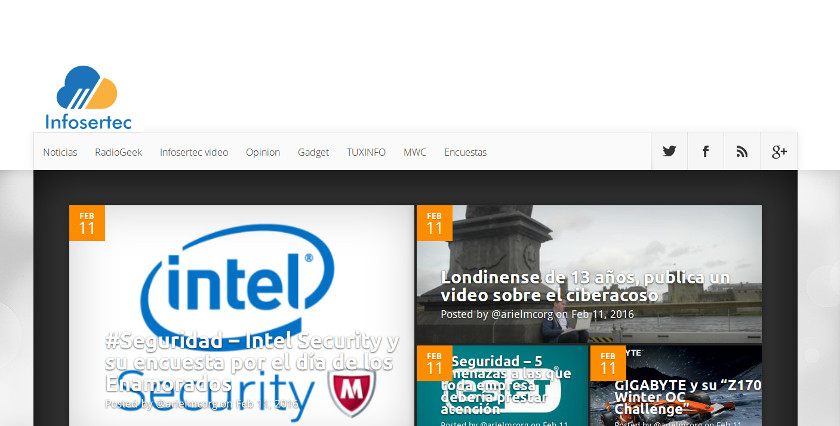The image size is (840, 426).
Task: Open the Noticias menu item
Action: point(60,153)
